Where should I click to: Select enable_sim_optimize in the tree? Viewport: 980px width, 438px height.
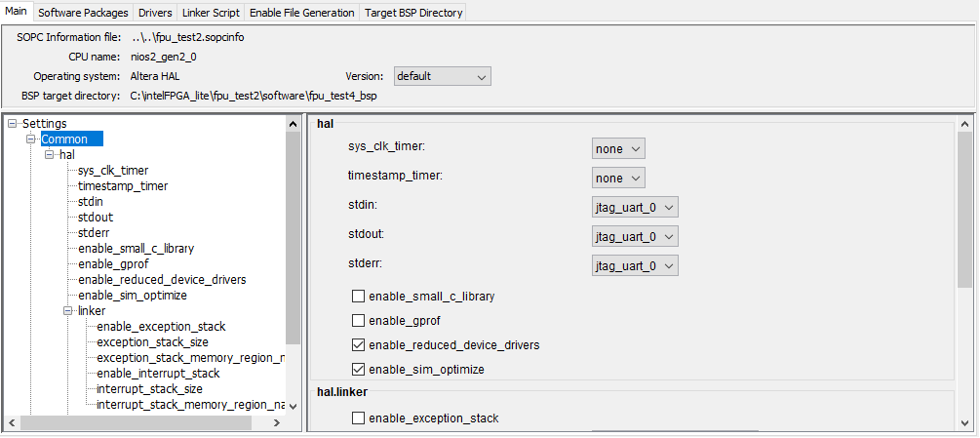tap(133, 295)
